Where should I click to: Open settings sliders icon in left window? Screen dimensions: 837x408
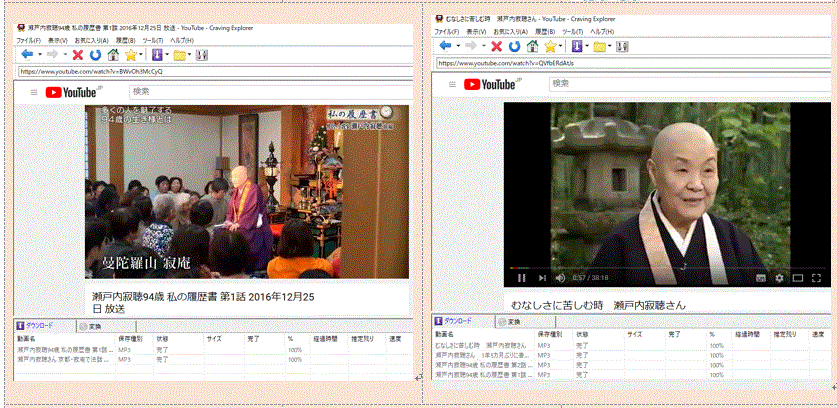[x=201, y=54]
